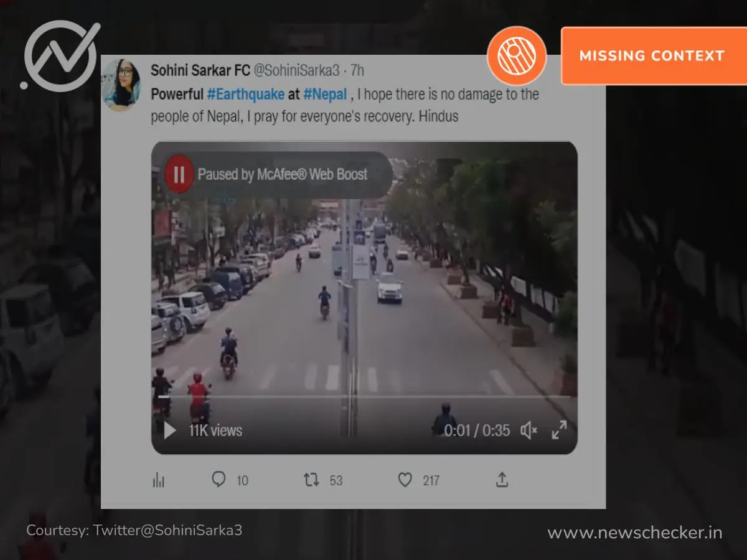Click the 7h tweet timestamp
Image resolution: width=747 pixels, height=560 pixels.
(357, 70)
